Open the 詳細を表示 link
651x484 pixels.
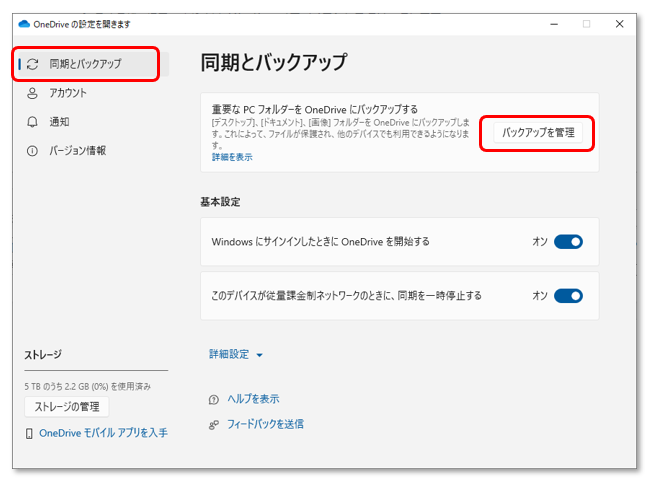pyautogui.click(x=232, y=157)
